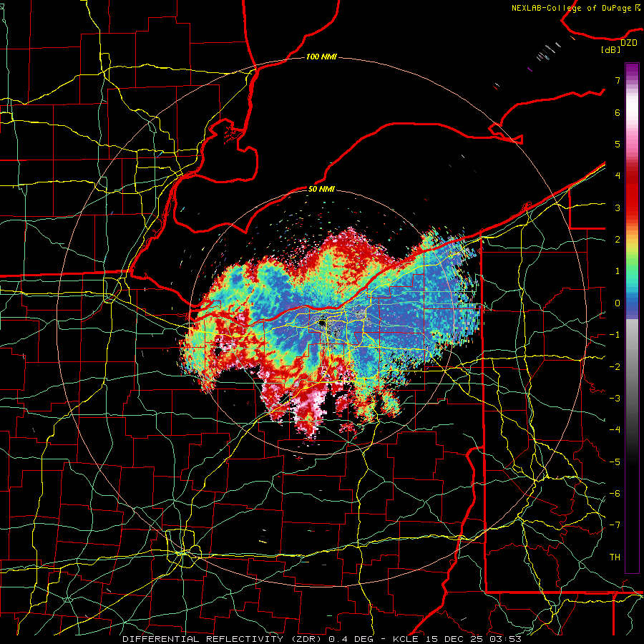Click the TH threshold label on scale
The height and width of the screenshot is (644, 644).
pos(615,557)
